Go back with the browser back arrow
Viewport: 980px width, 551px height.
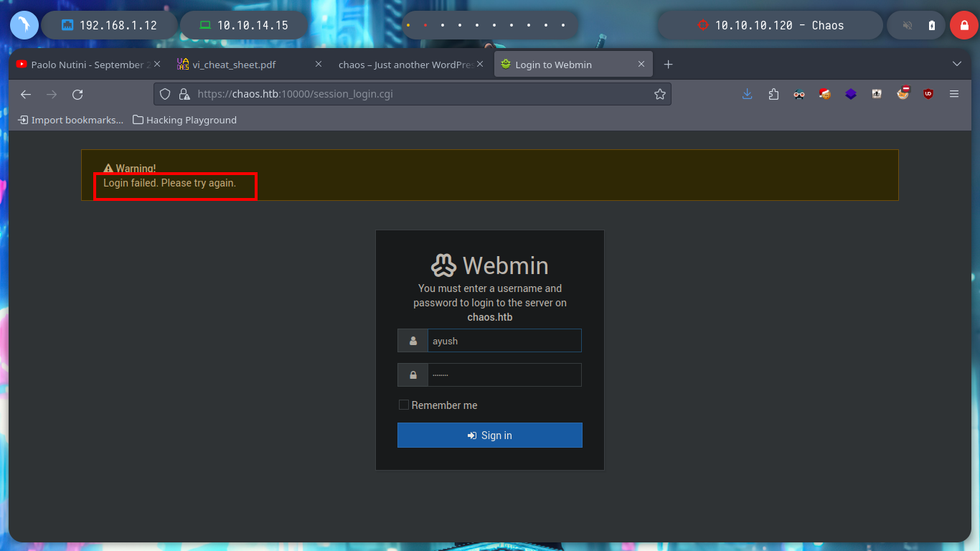click(x=26, y=94)
